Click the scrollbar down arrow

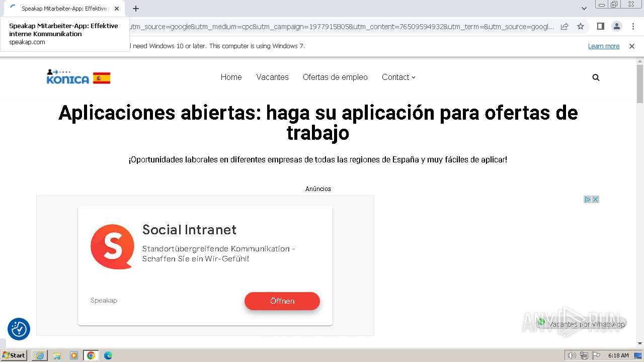coord(640,343)
